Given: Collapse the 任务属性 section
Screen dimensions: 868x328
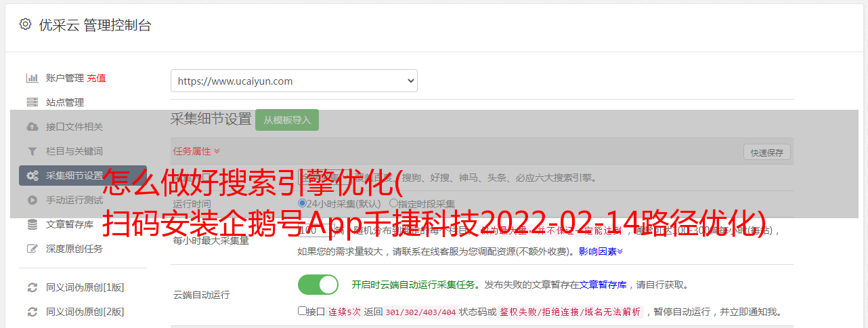Looking at the screenshot, I should [x=196, y=151].
